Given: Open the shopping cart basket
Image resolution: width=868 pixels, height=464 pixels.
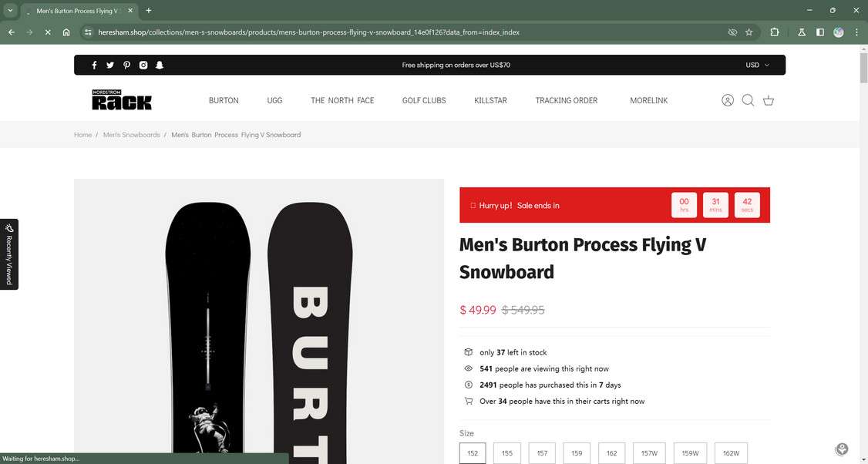Looking at the screenshot, I should point(769,100).
